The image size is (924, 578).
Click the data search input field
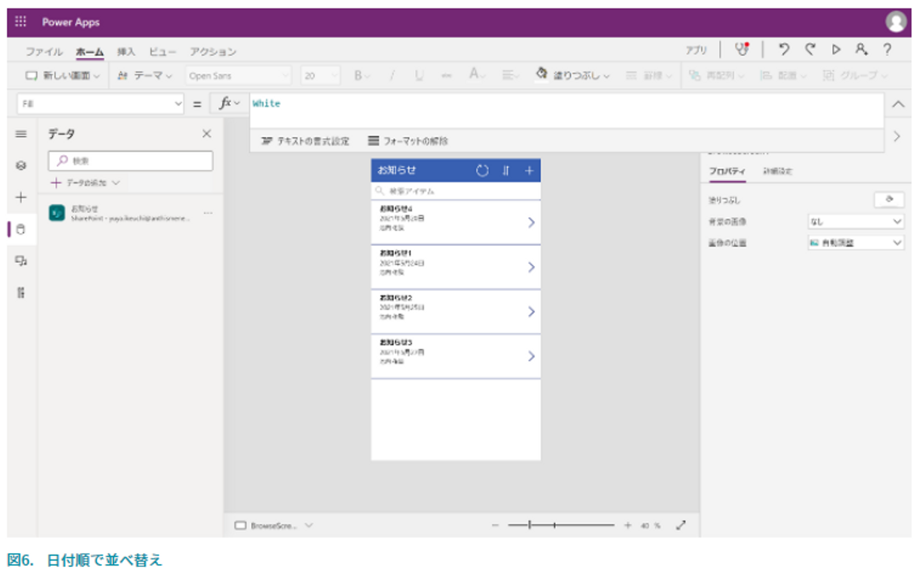click(x=131, y=161)
